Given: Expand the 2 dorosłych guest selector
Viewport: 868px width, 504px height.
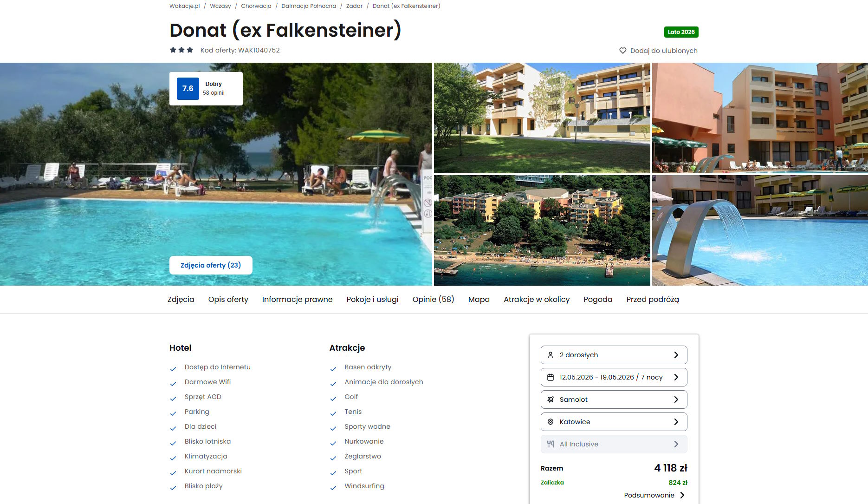Looking at the screenshot, I should point(614,355).
